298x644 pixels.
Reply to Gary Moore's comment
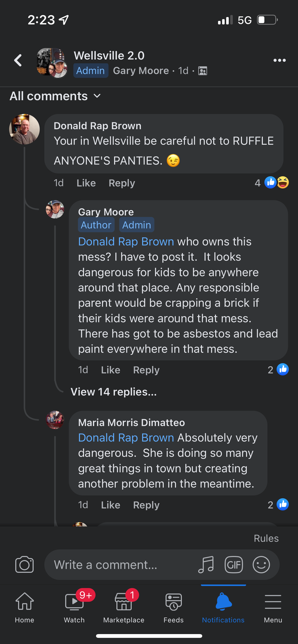pyautogui.click(x=146, y=370)
